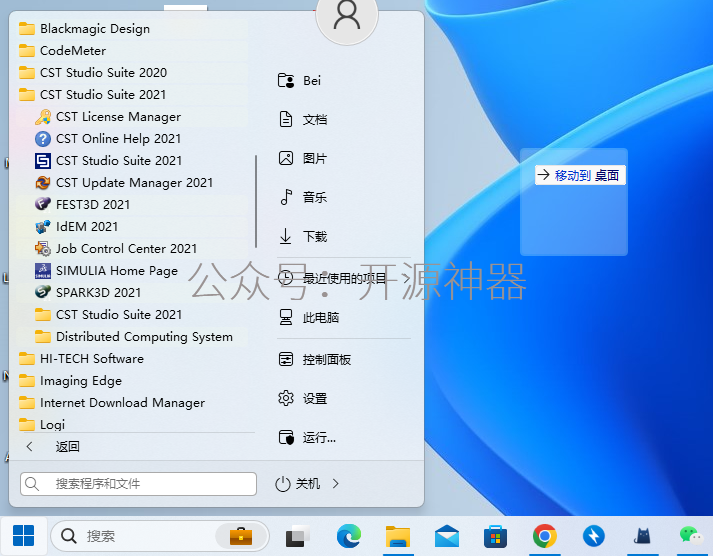
Task: Open File Explorer from the taskbar
Action: (x=398, y=536)
